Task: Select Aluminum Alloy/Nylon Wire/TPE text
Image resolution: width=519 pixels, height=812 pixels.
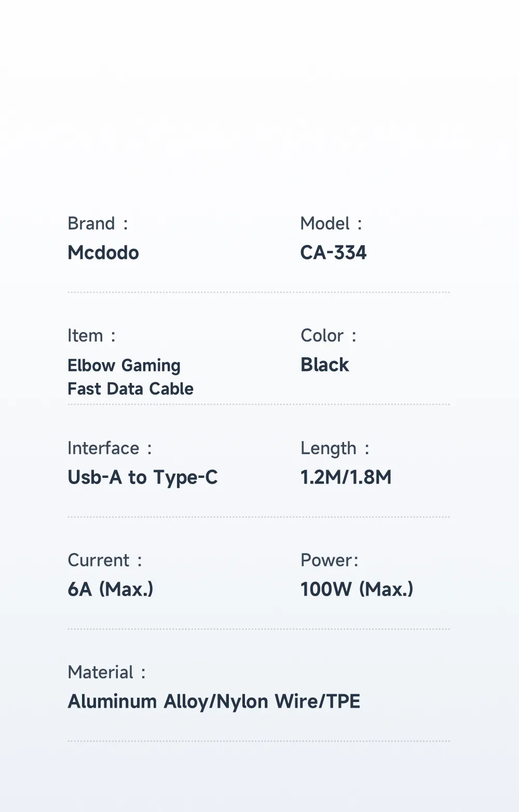Action: point(214,702)
